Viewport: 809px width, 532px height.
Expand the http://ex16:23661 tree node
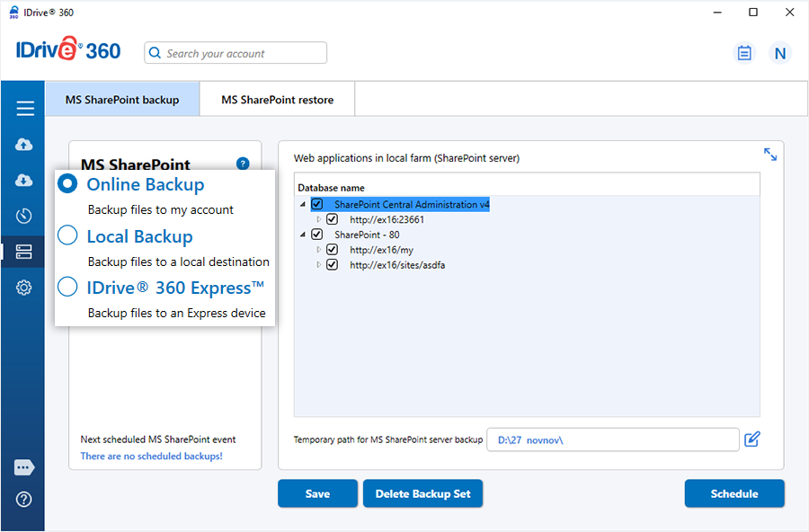click(x=318, y=219)
